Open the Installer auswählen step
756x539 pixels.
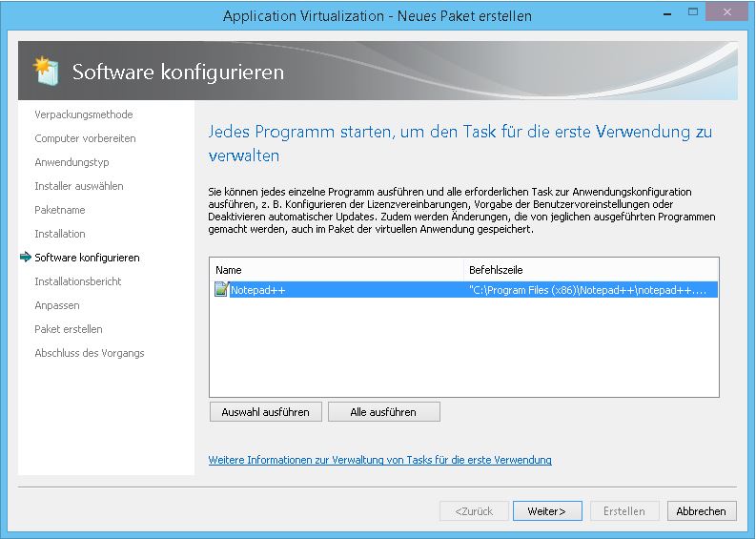coord(79,186)
